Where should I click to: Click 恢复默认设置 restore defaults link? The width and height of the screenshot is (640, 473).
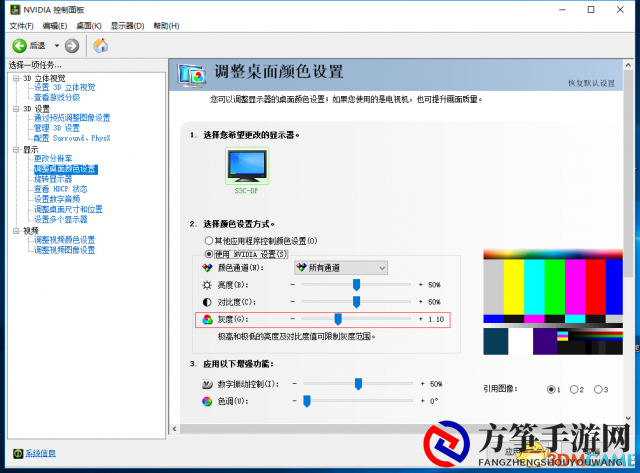coord(591,83)
